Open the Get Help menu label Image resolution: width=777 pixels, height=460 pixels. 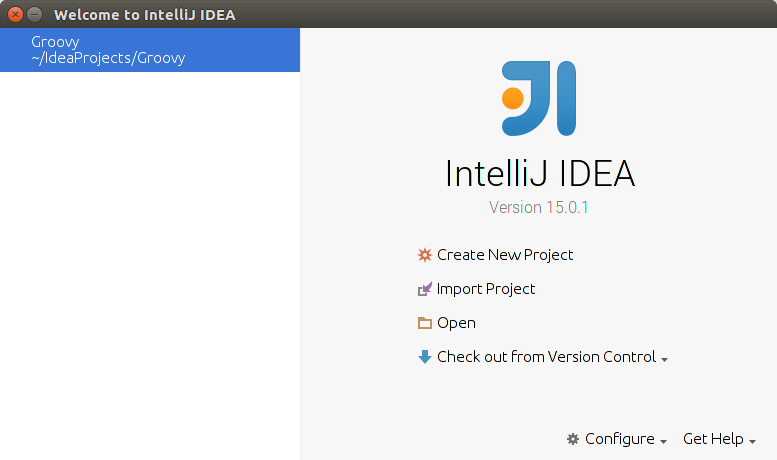point(713,439)
